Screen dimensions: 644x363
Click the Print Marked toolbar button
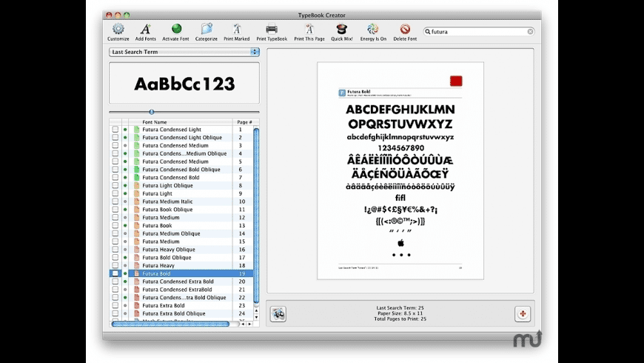[237, 30]
